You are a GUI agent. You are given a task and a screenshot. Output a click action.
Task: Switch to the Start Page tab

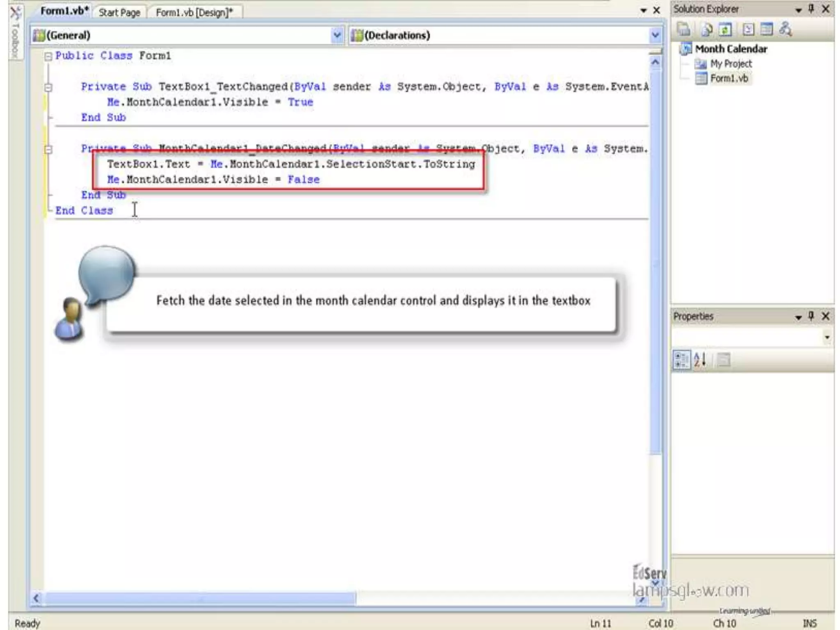(119, 12)
